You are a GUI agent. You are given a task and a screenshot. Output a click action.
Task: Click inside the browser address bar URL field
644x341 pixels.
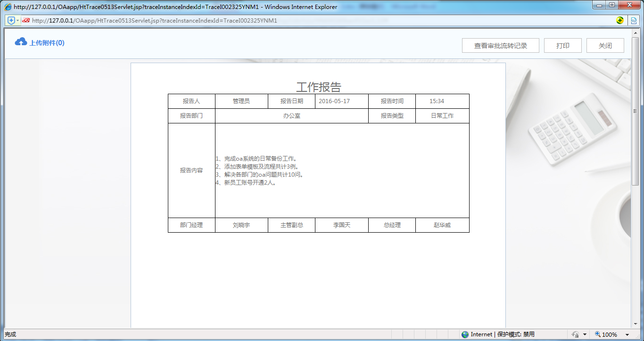pos(189,20)
